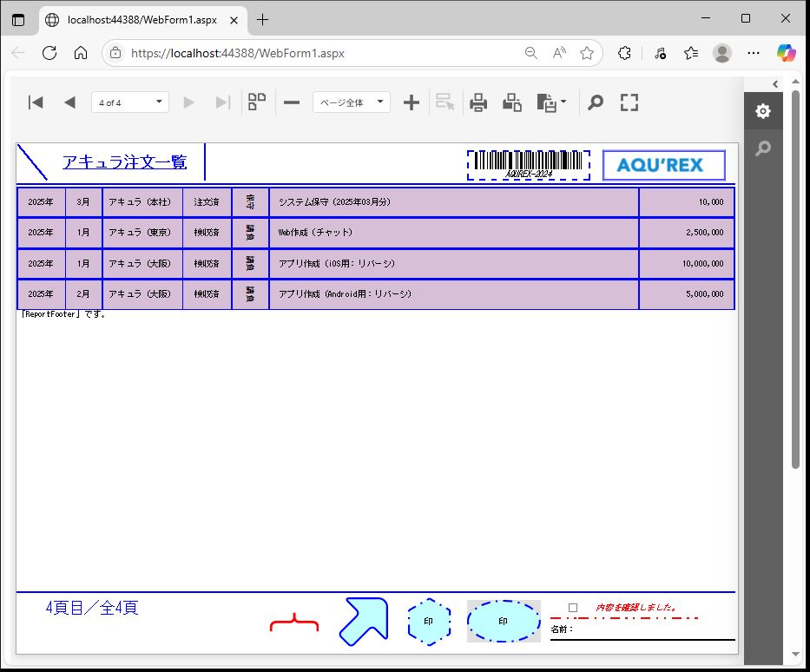
Task: Collapse the right side panel chevron
Action: pos(775,83)
